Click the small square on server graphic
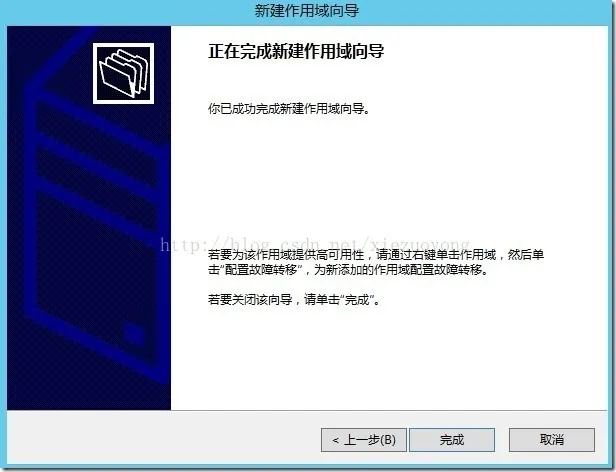Viewport: 616px width, 472px height. 135,335
